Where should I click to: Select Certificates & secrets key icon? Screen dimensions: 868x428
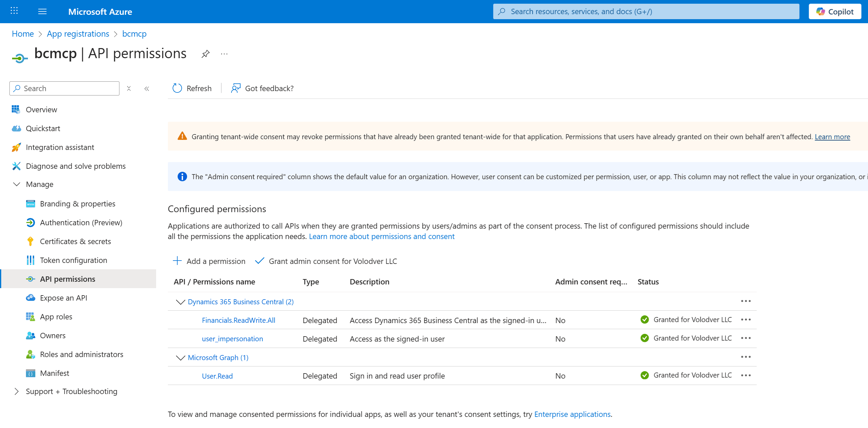pos(30,241)
